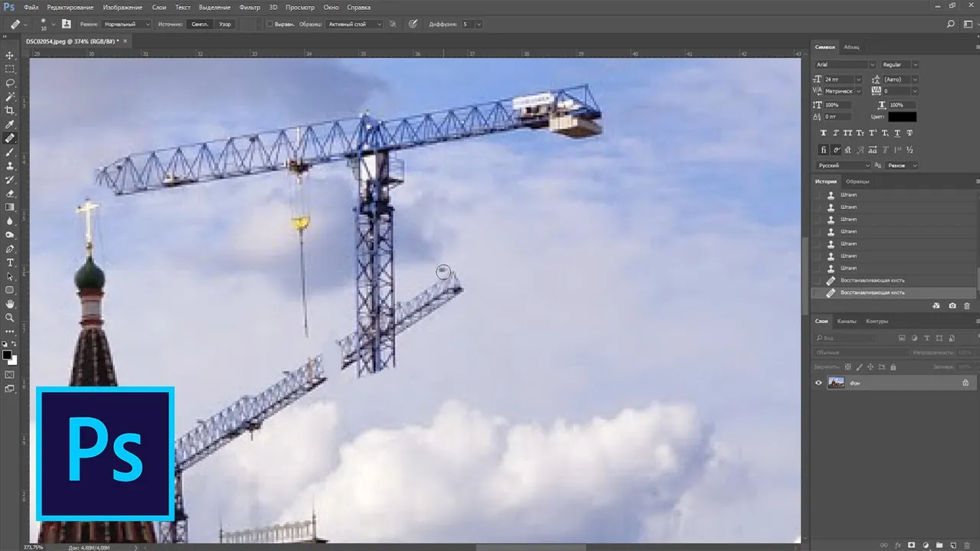The height and width of the screenshot is (551, 980).
Task: Open the Образец sample layer dropdown
Action: (x=354, y=24)
